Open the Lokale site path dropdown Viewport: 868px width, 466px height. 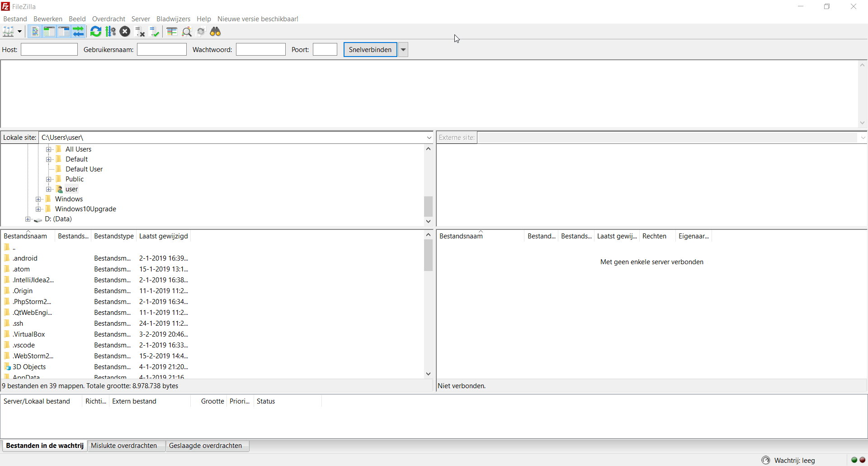pyautogui.click(x=429, y=138)
